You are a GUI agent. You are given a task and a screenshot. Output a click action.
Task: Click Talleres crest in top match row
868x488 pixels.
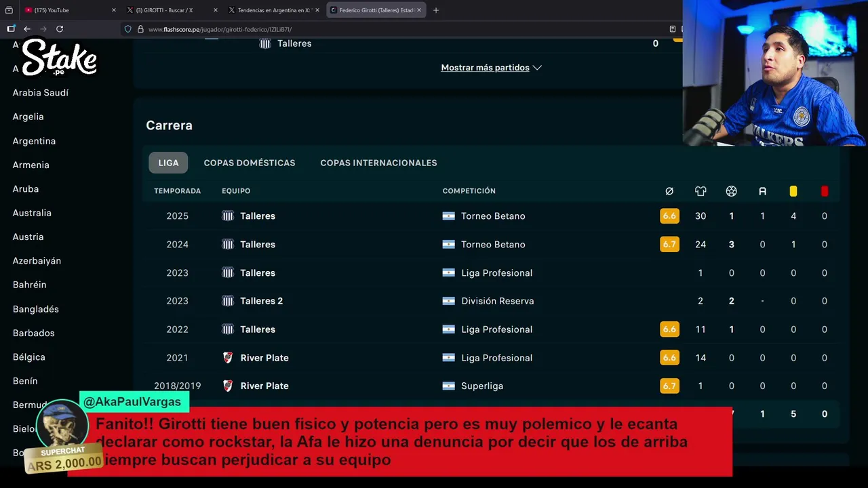[x=265, y=43]
